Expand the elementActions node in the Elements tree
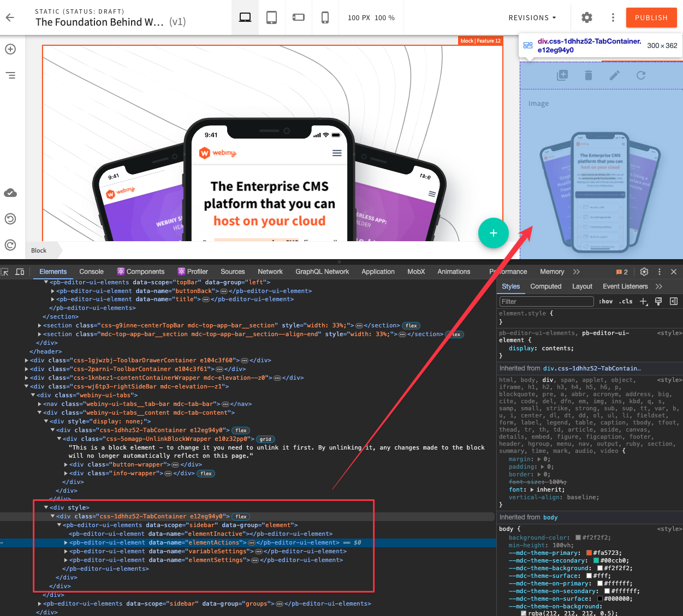This screenshot has width=683, height=616. (x=66, y=542)
